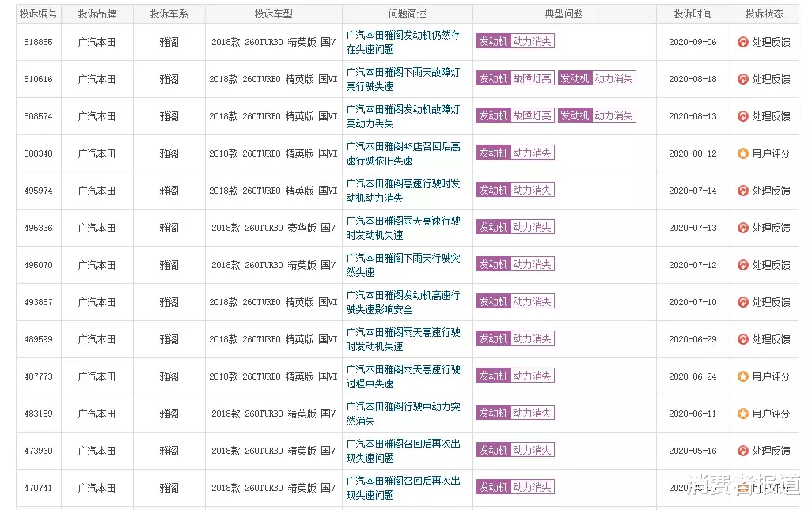The height and width of the screenshot is (510, 812).
Task: Click red status icon for complaint 510616
Action: tap(742, 79)
